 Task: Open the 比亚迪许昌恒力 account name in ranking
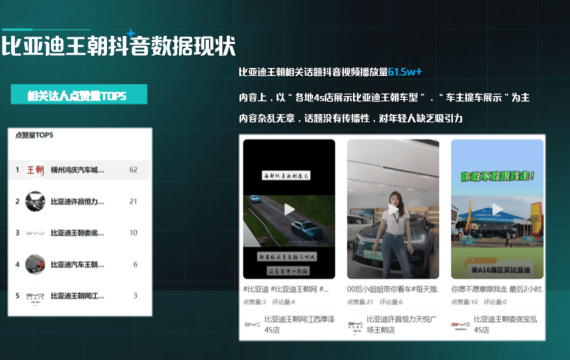click(x=77, y=201)
